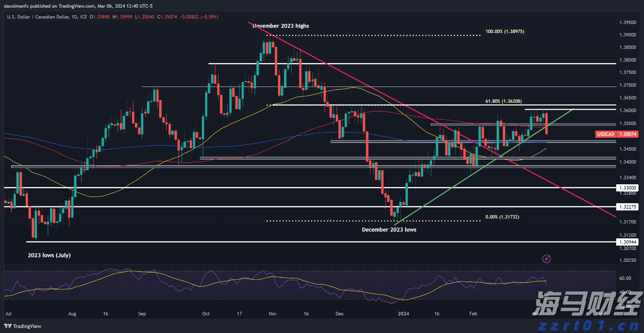
Task: Click the 2023 lows (July) annotation
Action: [x=49, y=255]
